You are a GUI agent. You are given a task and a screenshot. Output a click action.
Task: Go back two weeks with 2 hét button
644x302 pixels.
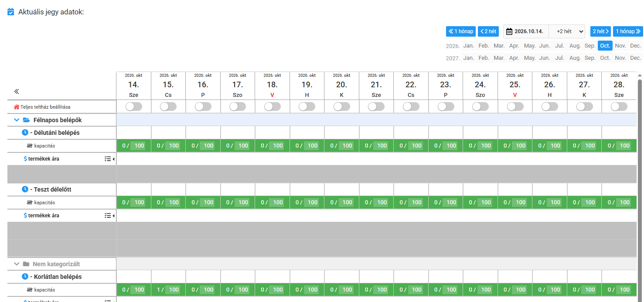click(488, 31)
